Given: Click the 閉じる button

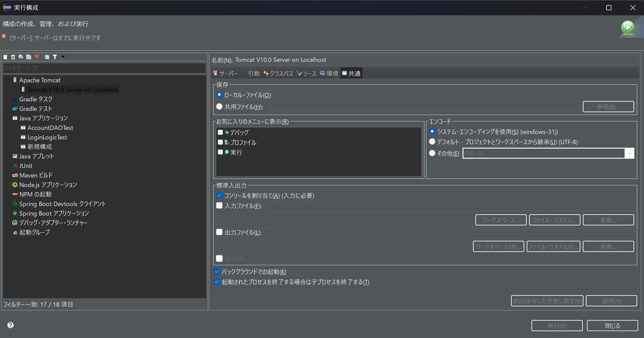Looking at the screenshot, I should coord(612,326).
